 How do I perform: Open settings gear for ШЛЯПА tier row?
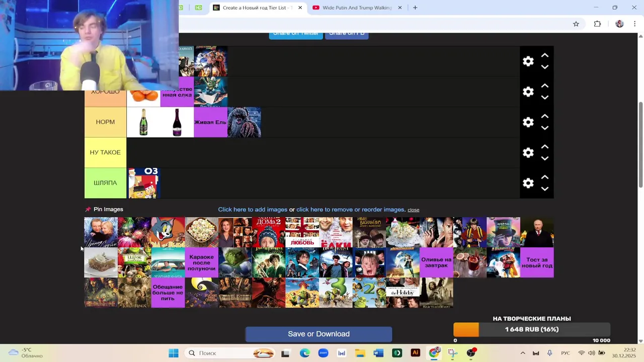[x=528, y=183]
